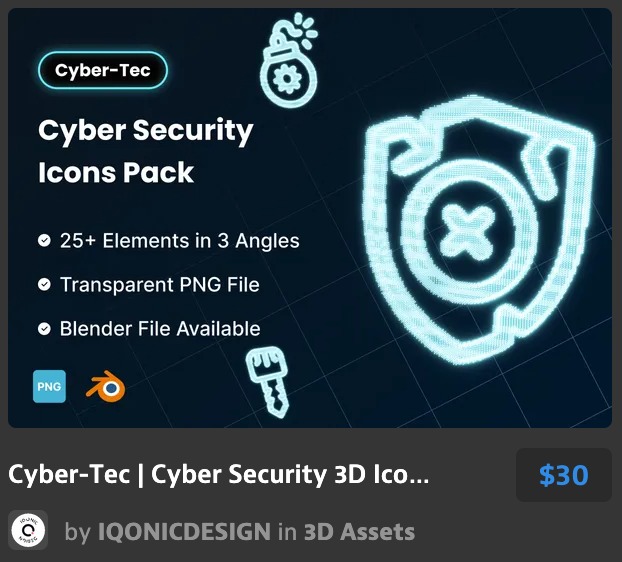Open the IQONICDESIGN author link

tap(184, 531)
